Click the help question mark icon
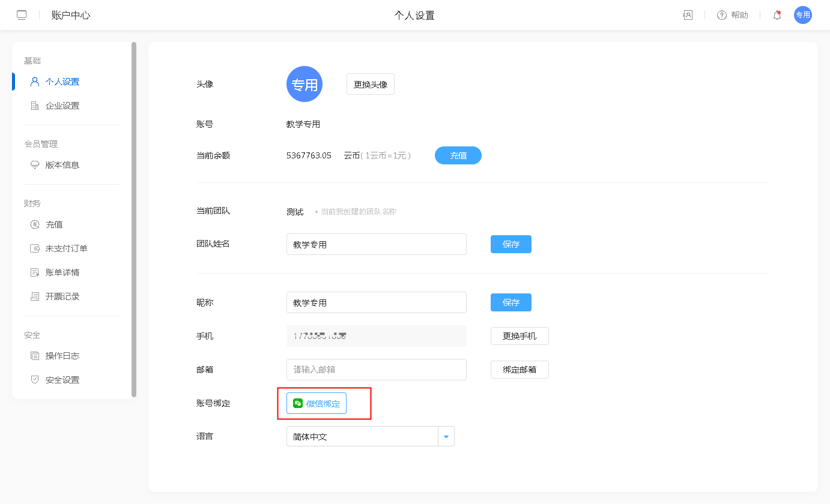This screenshot has height=504, width=830. pyautogui.click(x=722, y=15)
